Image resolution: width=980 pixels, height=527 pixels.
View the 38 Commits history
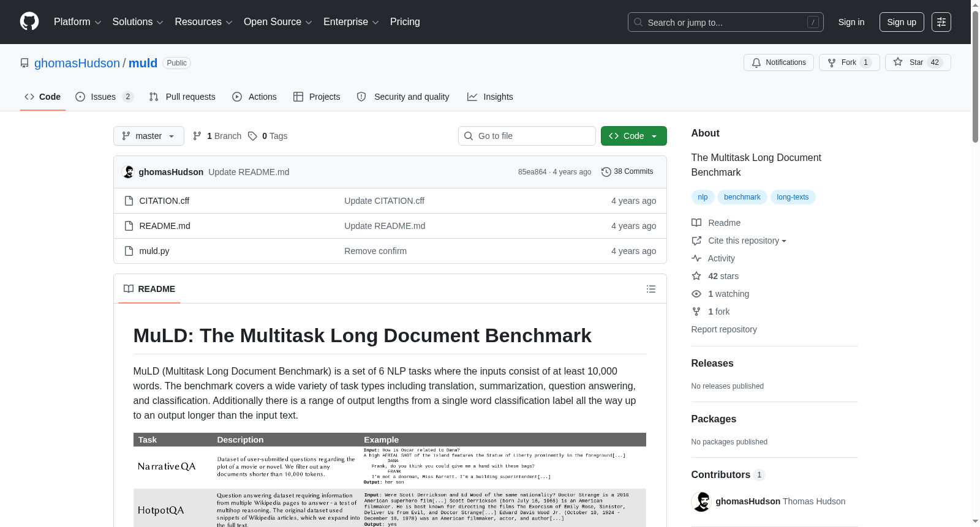[627, 172]
